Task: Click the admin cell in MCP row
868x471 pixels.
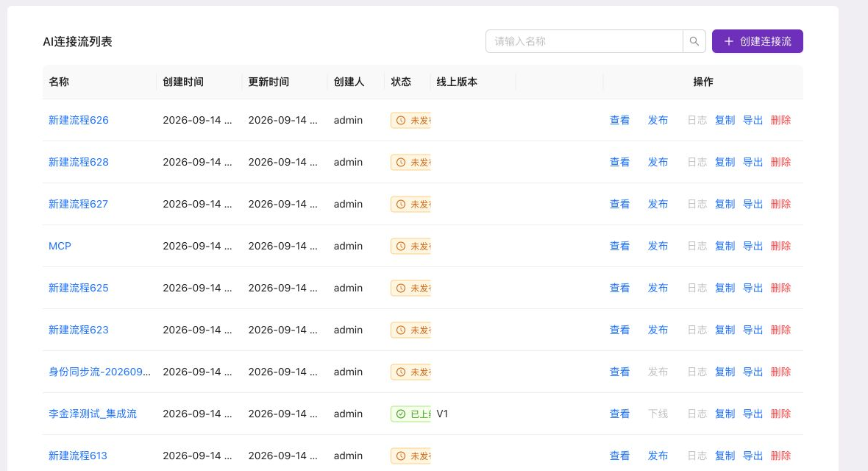Action: click(348, 246)
